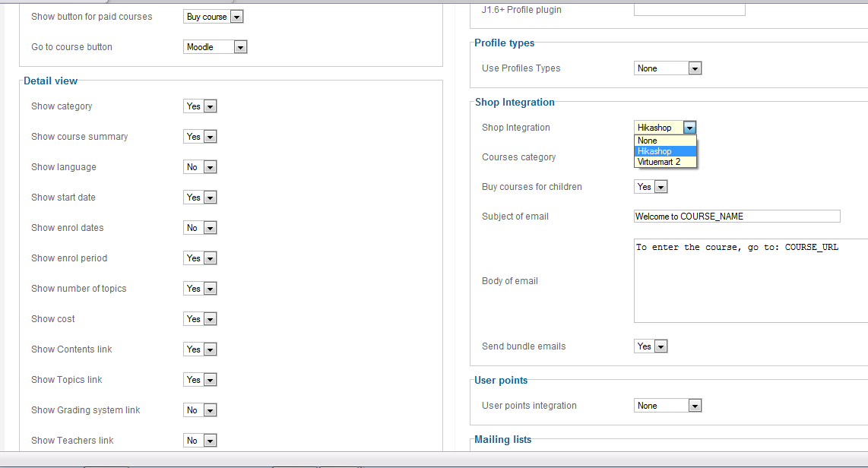Change Show enrol dates setting

click(200, 228)
